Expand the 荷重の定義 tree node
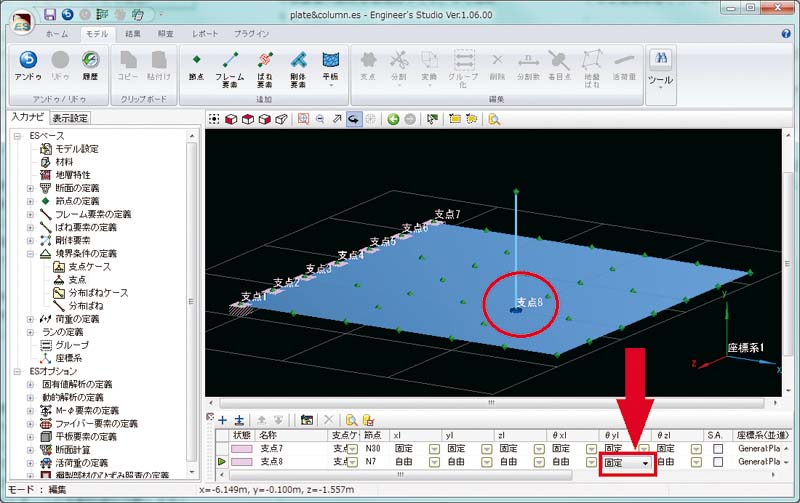This screenshot has height=503, width=800. pyautogui.click(x=30, y=319)
